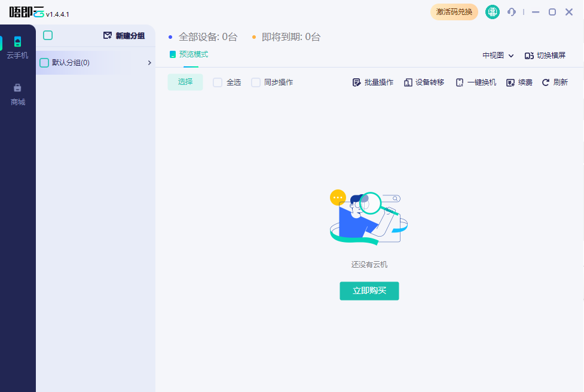The image size is (584, 392).
Task: Open customer service headset icon
Action: tap(511, 11)
